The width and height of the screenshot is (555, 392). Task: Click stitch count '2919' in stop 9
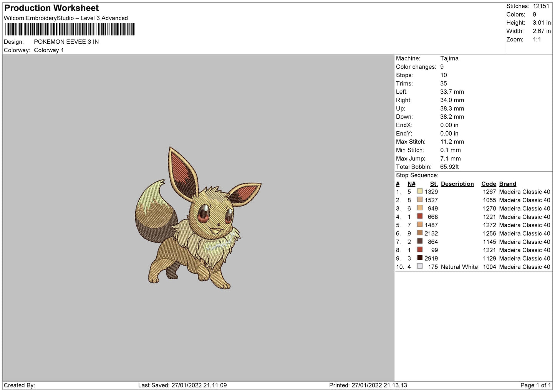tap(431, 258)
